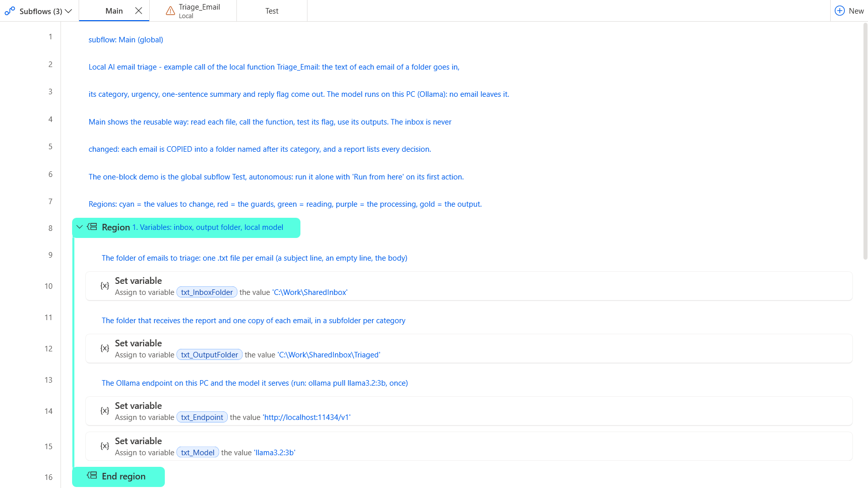Viewport: 868px width, 488px height.
Task: Click the txt_Model variable chip
Action: pyautogui.click(x=198, y=453)
